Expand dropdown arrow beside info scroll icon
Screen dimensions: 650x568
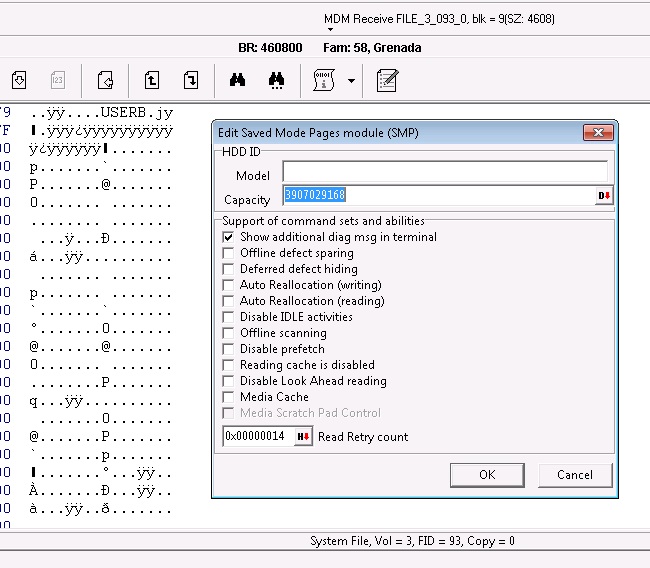351,80
